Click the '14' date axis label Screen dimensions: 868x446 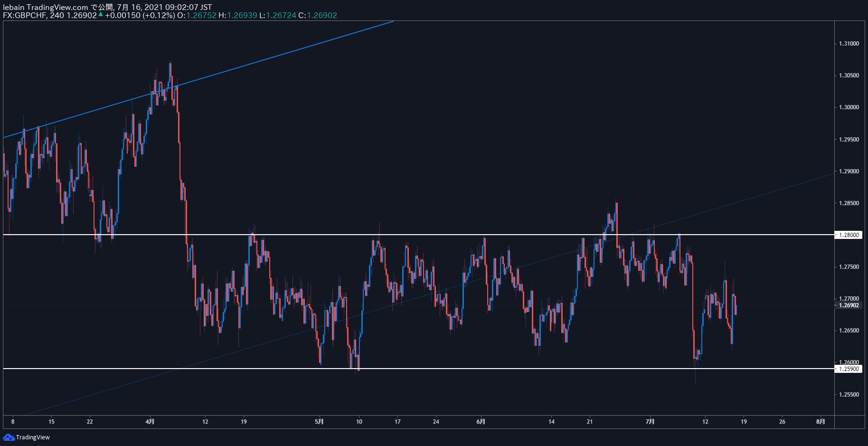coord(551,421)
